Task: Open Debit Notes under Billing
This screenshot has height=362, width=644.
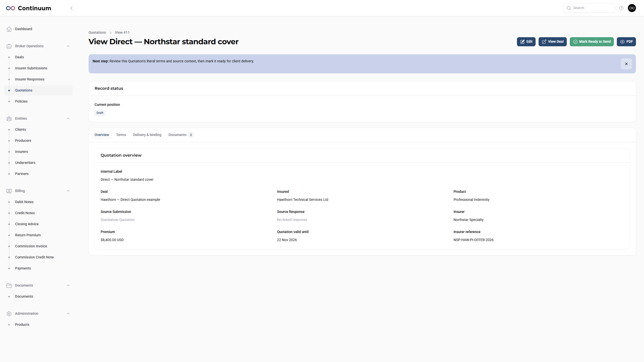Action: [38, 202]
